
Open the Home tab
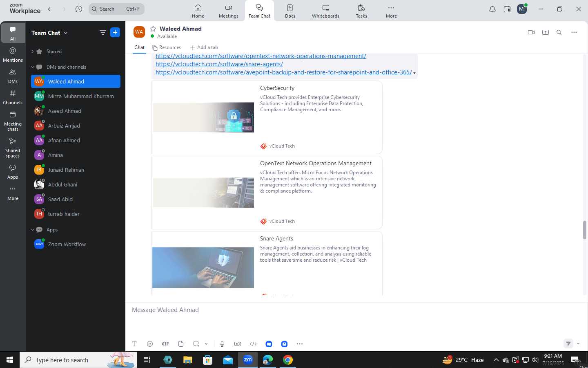pos(198,11)
